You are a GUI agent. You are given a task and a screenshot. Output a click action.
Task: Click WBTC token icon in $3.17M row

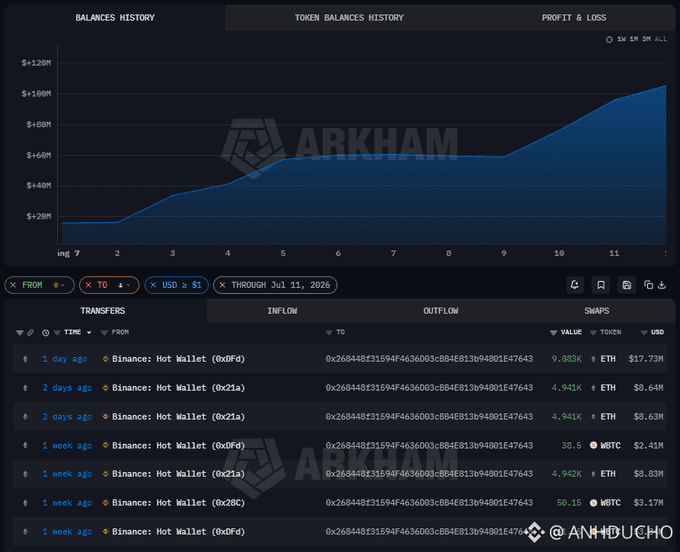click(593, 503)
